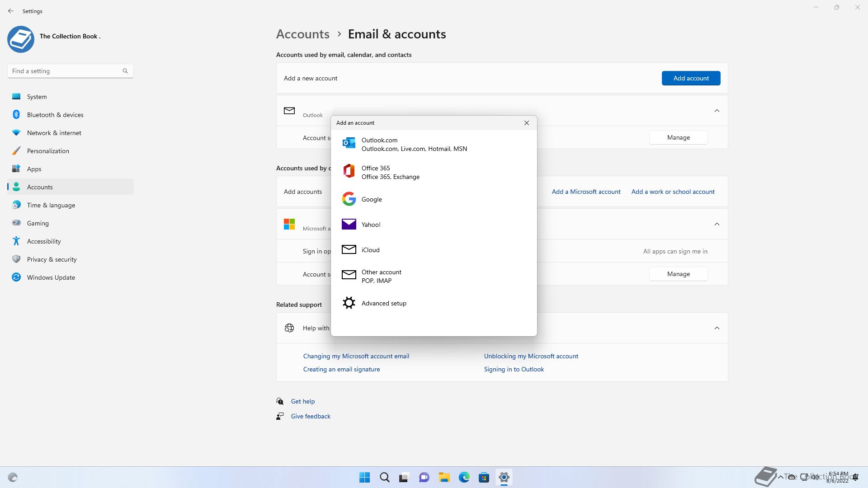Click the search magnifier in Find a setting
Image resolution: width=868 pixels, height=488 pixels.
tap(125, 71)
